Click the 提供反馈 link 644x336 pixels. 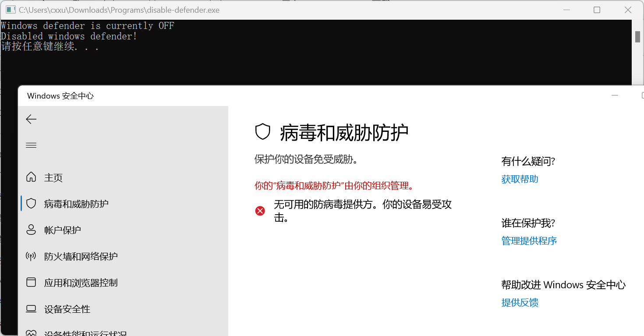520,303
